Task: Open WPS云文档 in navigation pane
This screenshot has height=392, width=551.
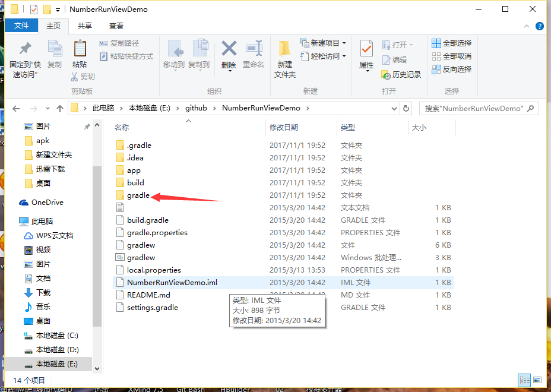Action: pyautogui.click(x=54, y=236)
